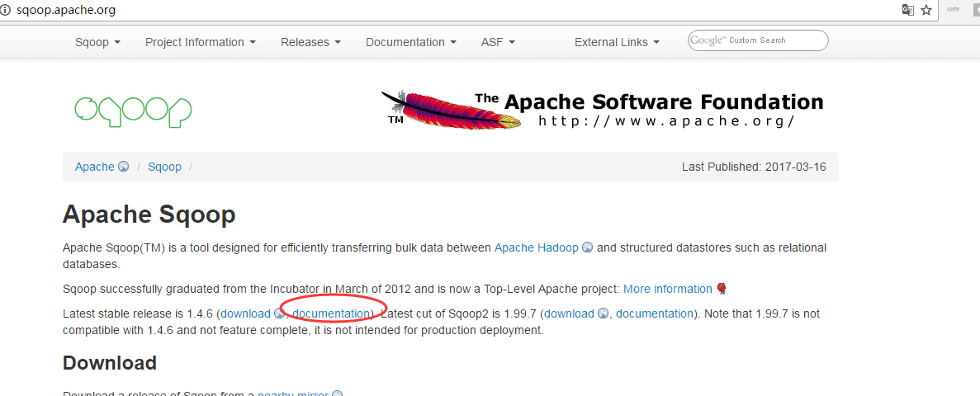The width and height of the screenshot is (980, 396).
Task: Open the Apache breadcrumb link
Action: [x=94, y=167]
